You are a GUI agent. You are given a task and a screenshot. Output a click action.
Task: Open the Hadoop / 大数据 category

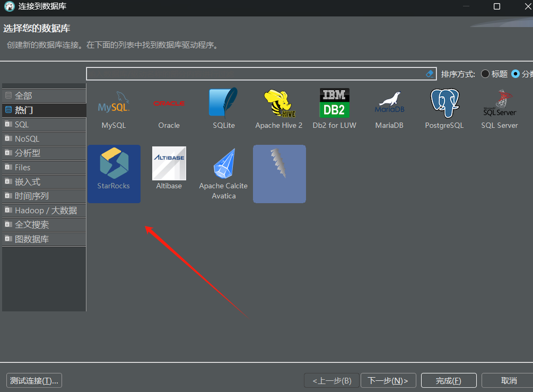pos(44,211)
